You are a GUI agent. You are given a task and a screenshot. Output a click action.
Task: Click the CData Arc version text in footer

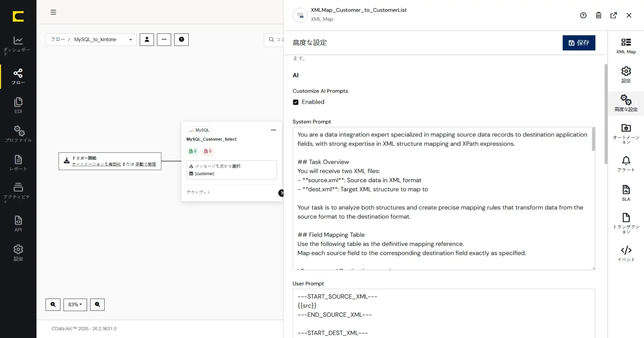(x=84, y=329)
